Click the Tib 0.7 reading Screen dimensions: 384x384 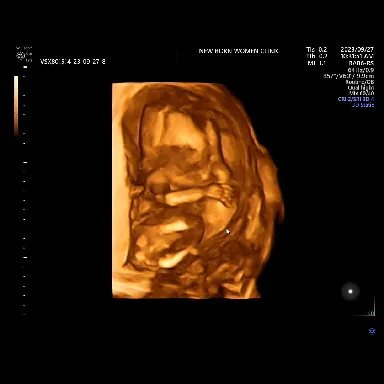(x=317, y=56)
